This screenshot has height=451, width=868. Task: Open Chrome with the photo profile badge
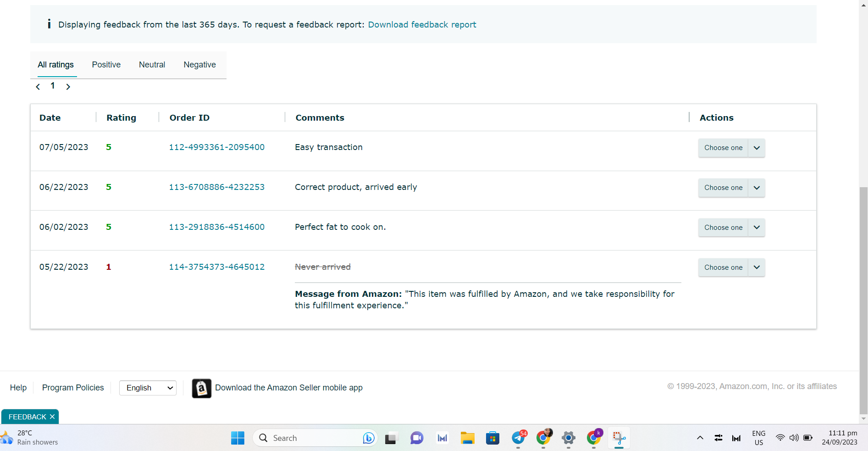click(x=544, y=438)
